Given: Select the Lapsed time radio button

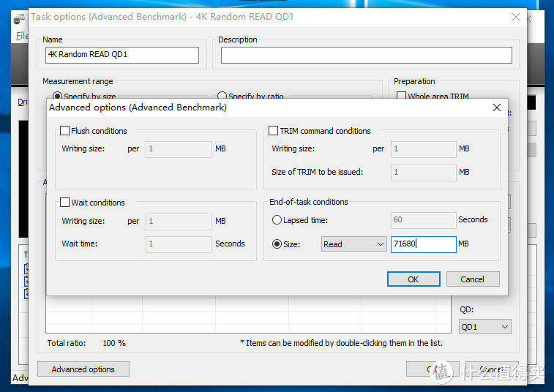Looking at the screenshot, I should (x=277, y=220).
